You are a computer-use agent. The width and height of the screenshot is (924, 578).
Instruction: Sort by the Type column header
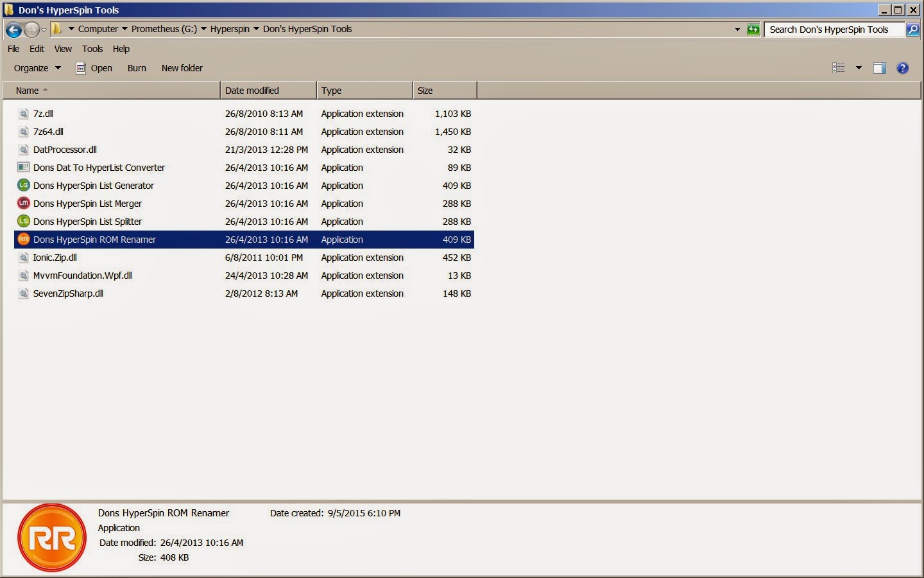(364, 91)
